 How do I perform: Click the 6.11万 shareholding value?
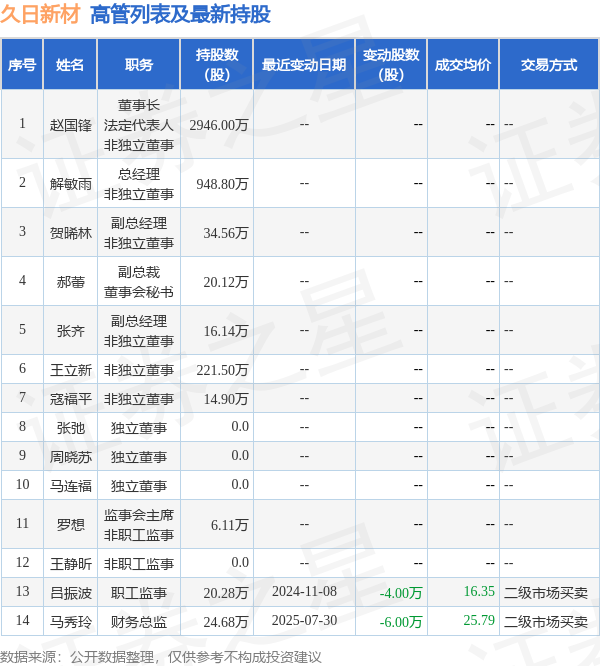pos(229,525)
